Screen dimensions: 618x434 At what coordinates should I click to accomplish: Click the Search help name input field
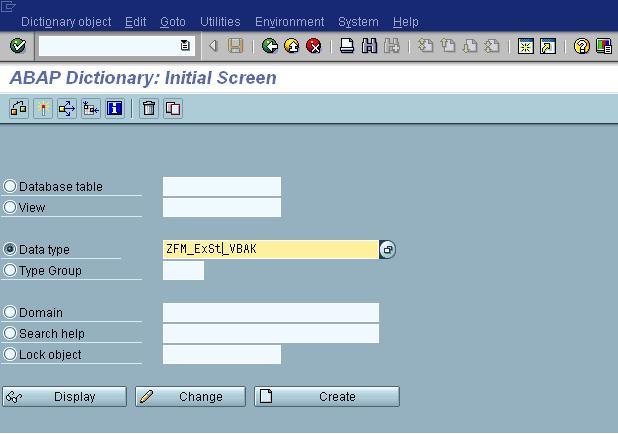[271, 333]
